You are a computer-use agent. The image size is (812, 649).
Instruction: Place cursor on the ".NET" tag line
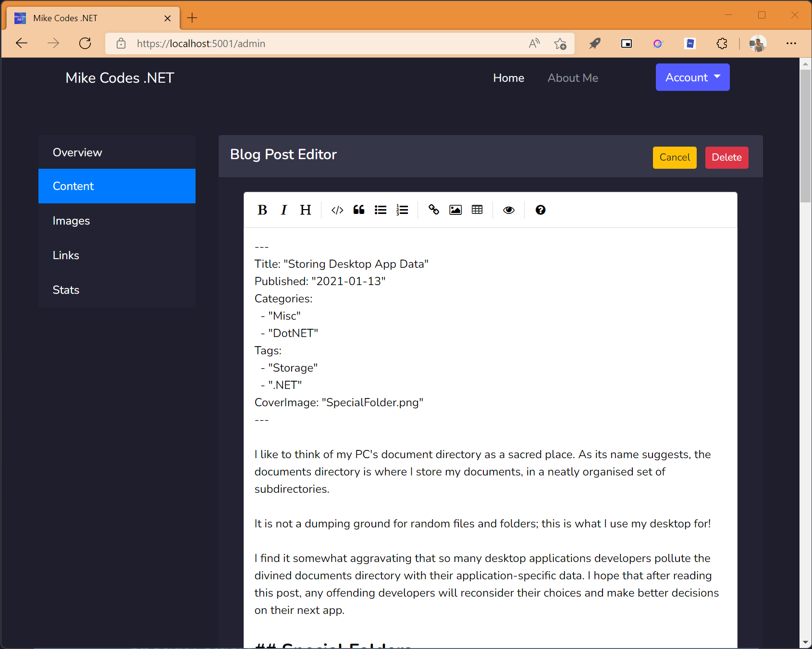click(x=281, y=385)
